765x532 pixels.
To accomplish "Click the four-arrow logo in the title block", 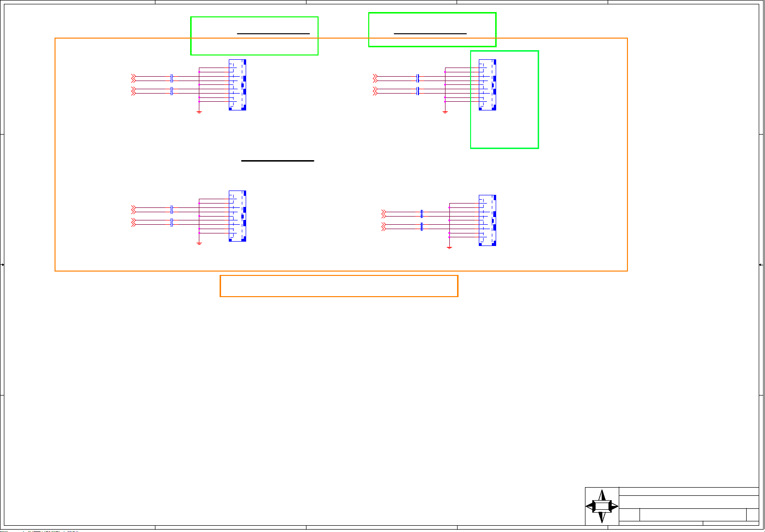I will [x=602, y=506].
